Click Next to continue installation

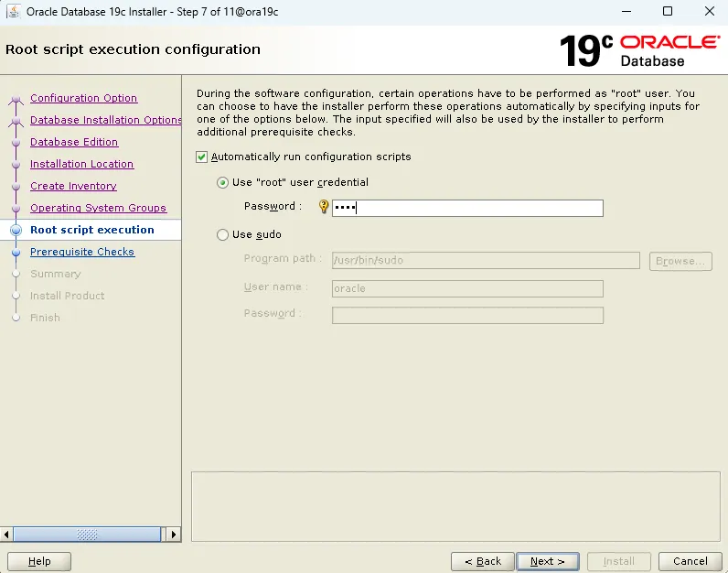pos(548,561)
